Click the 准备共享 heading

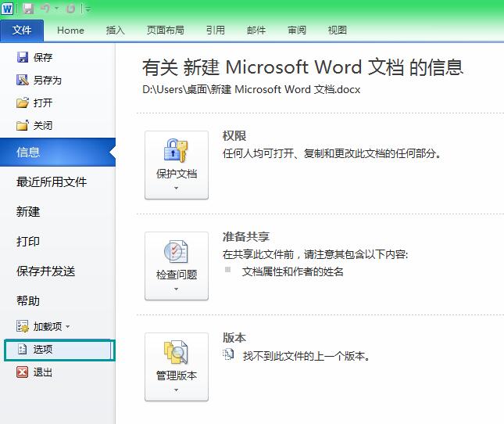pyautogui.click(x=246, y=237)
